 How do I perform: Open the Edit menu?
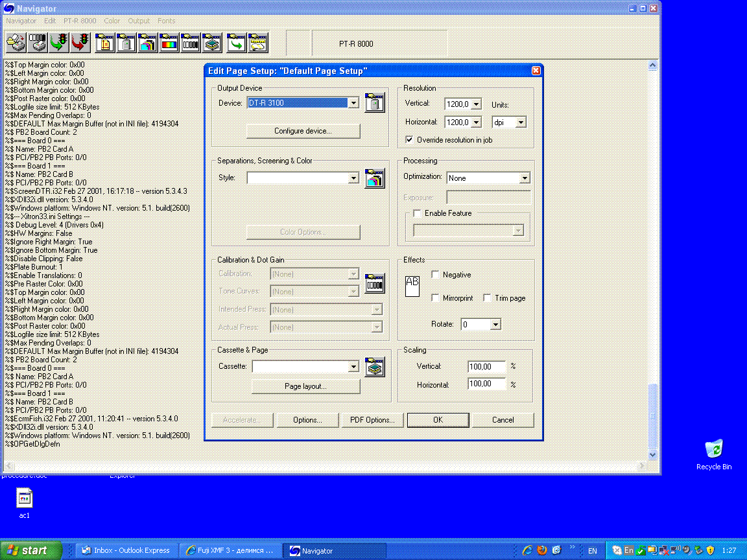click(49, 21)
